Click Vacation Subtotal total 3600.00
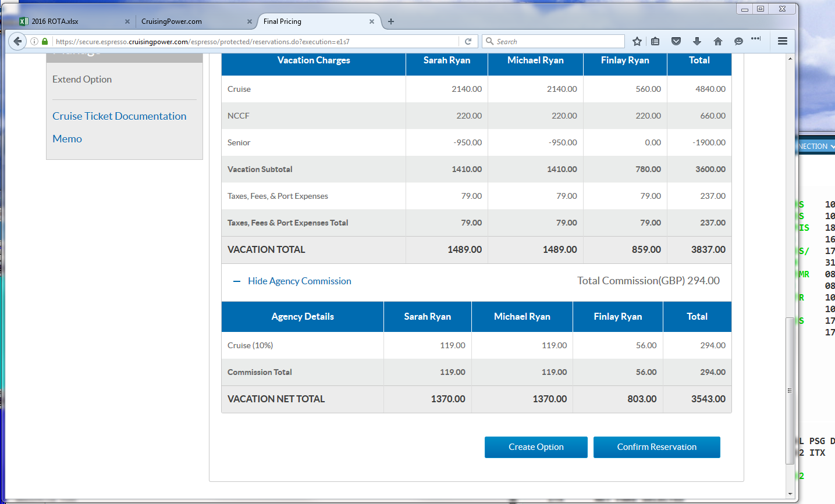The image size is (835, 504). coord(710,170)
